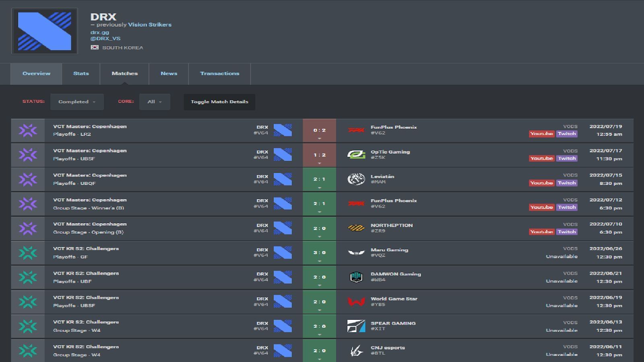The height and width of the screenshot is (362, 644).
Task: Click the Maru Gaming team logo
Action: coord(356,253)
